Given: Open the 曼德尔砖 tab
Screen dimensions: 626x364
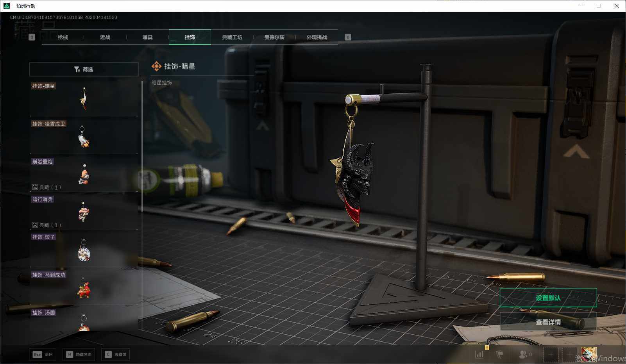Looking at the screenshot, I should tap(274, 37).
